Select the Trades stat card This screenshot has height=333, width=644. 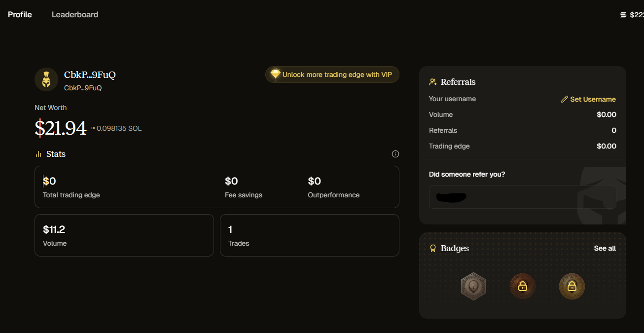point(309,235)
